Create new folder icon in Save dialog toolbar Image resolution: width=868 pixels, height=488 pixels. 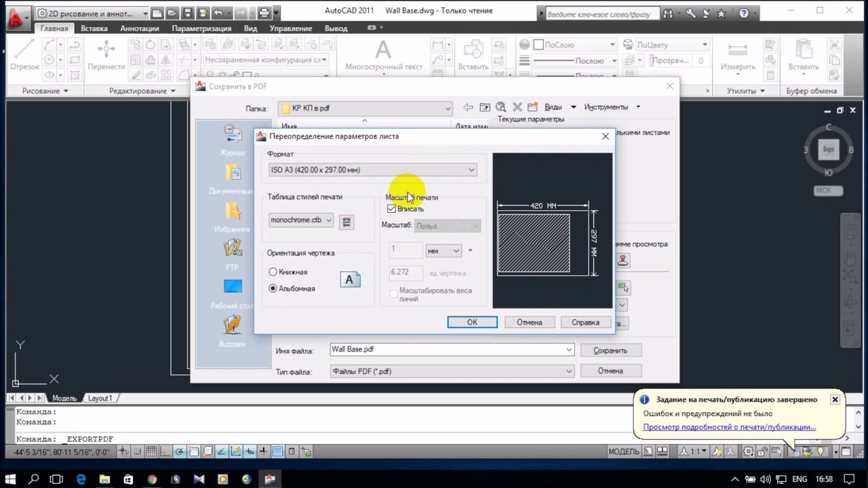point(533,107)
